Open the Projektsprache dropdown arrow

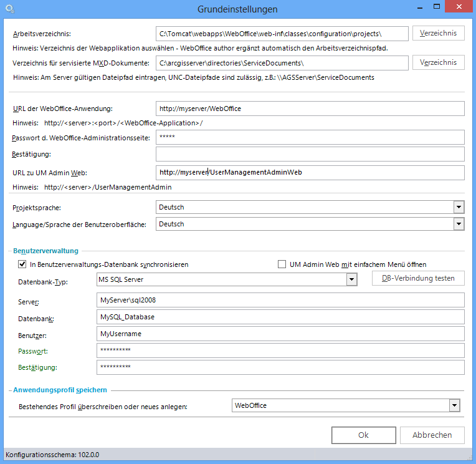(x=459, y=207)
